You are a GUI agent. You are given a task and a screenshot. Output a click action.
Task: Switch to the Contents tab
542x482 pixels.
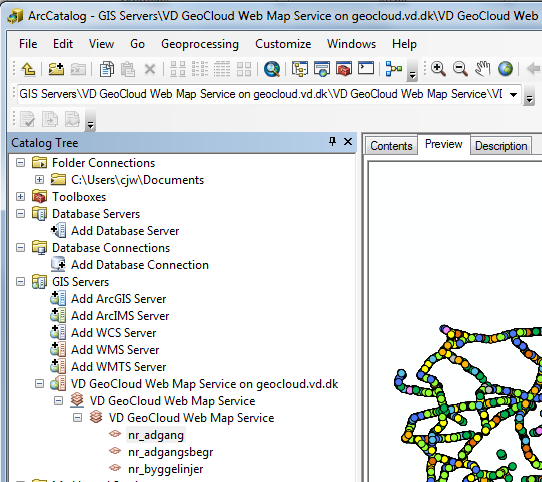(x=391, y=146)
